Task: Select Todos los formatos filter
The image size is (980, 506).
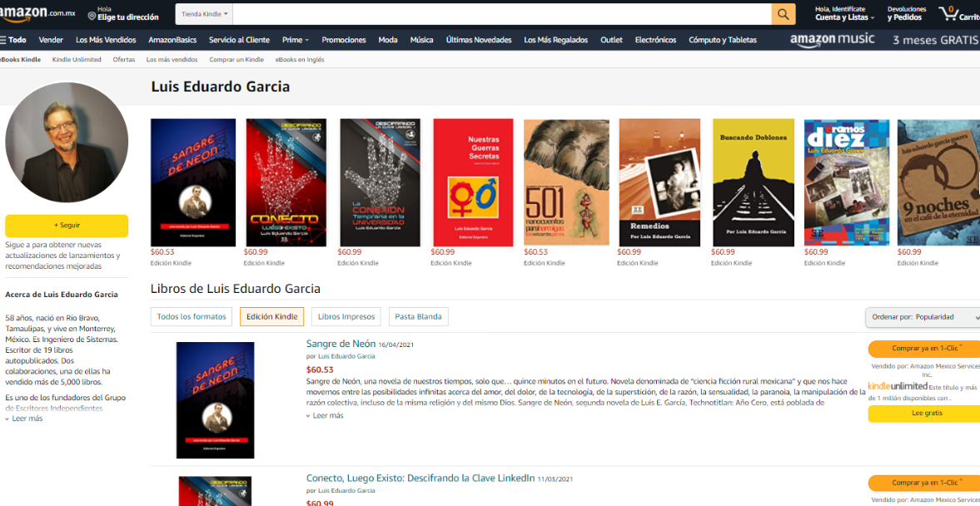Action: pyautogui.click(x=192, y=317)
